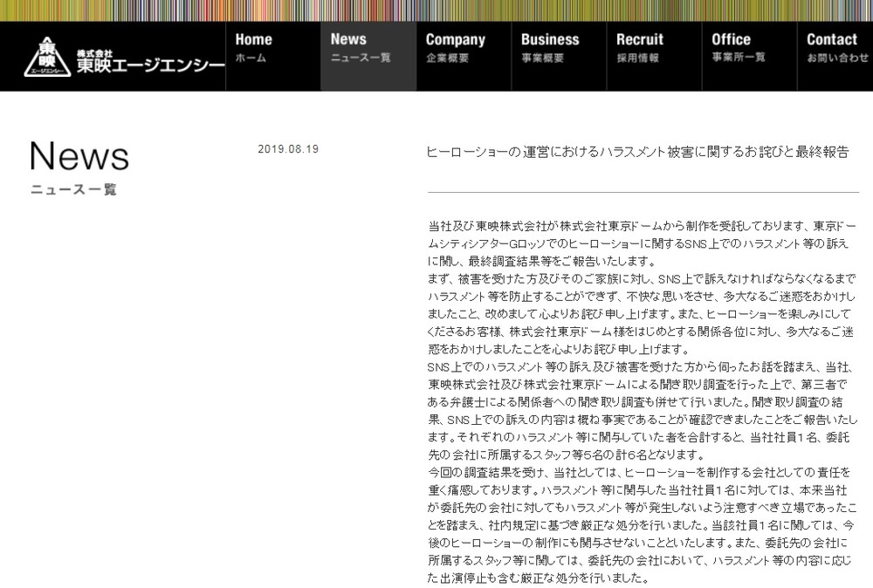The height and width of the screenshot is (588, 873).
Task: Click the paragraph starting with まず、被害を受けた方
Action: [643, 312]
